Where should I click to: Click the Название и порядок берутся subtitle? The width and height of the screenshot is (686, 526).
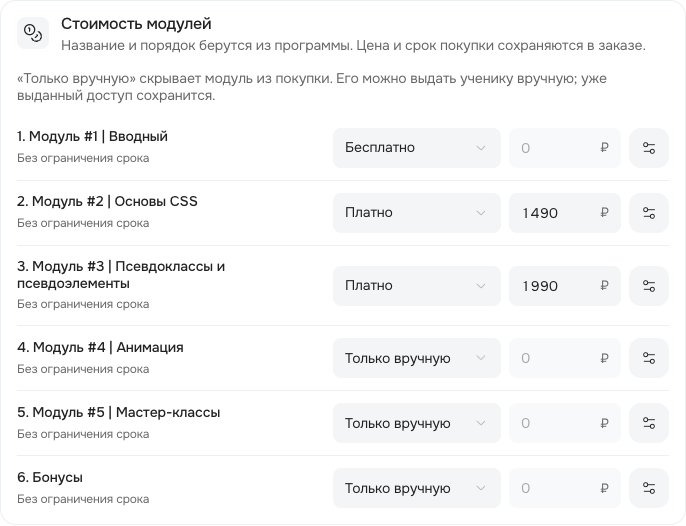[x=354, y=46]
